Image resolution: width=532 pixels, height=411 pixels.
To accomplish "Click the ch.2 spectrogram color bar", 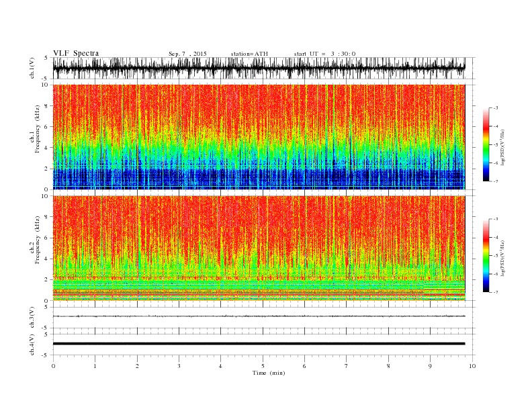I will point(486,256).
